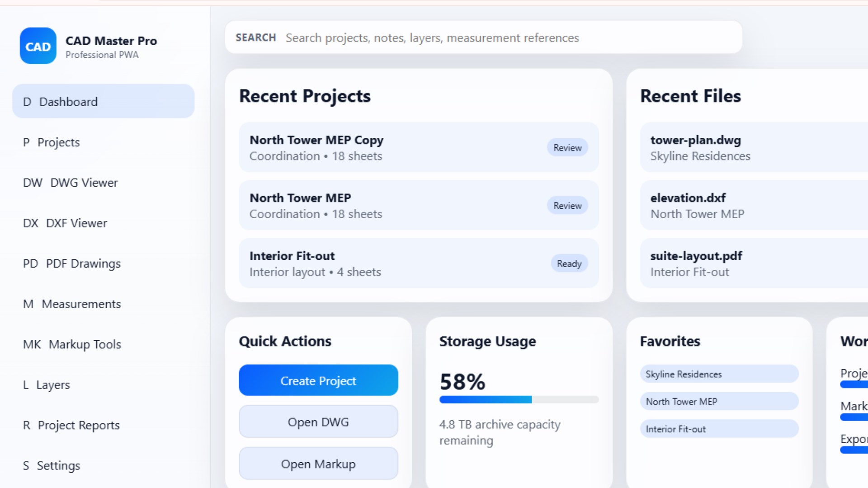Select Interior Fit-out in Favorites
This screenshot has height=488, width=868.
coord(719,429)
